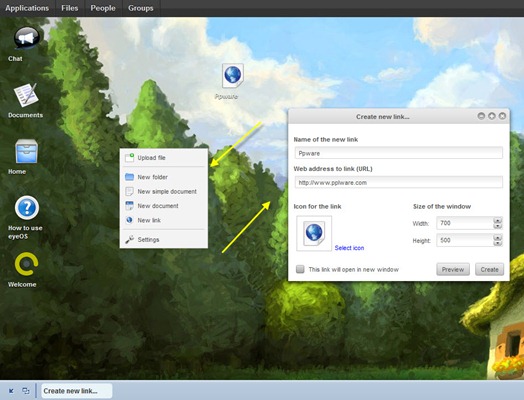The height and width of the screenshot is (400, 524).
Task: Click the Create button
Action: coord(490,269)
